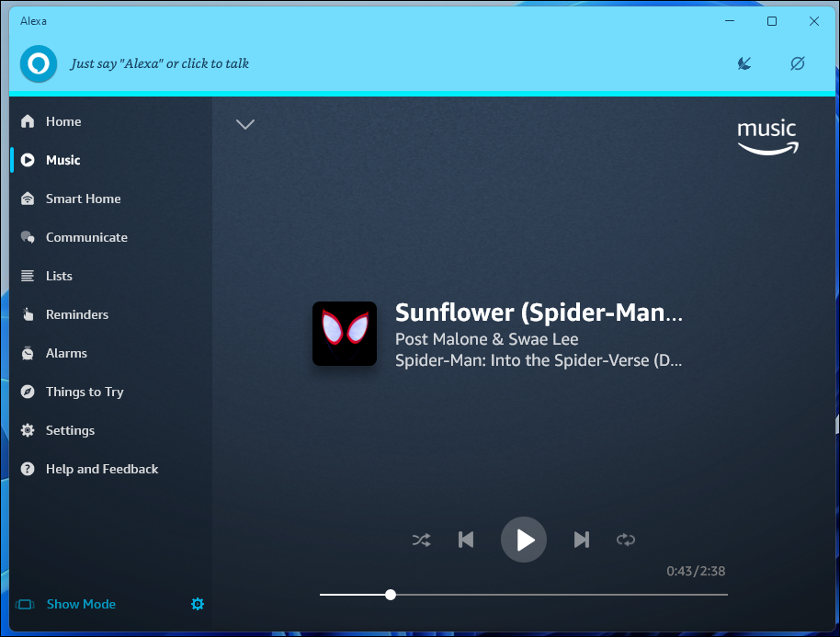Collapse the music player with the chevron
The width and height of the screenshot is (840, 637).
pyautogui.click(x=244, y=123)
